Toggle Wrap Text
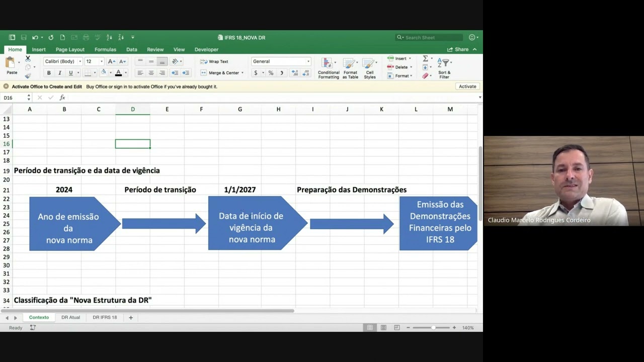 coord(214,61)
